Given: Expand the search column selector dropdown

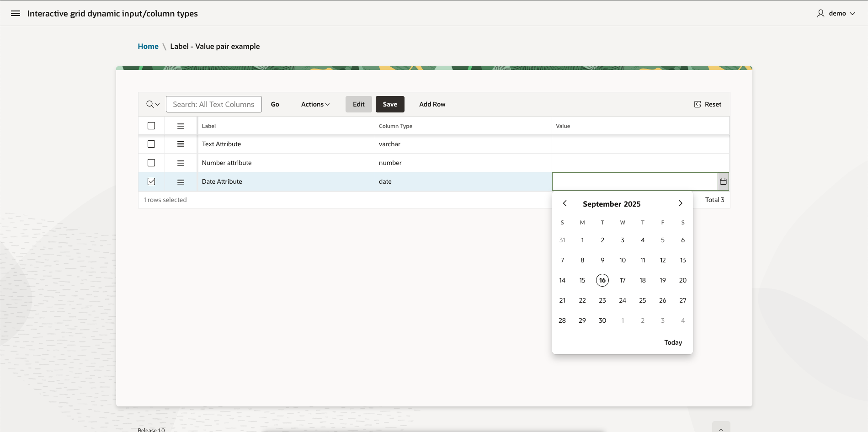Looking at the screenshot, I should (x=153, y=104).
